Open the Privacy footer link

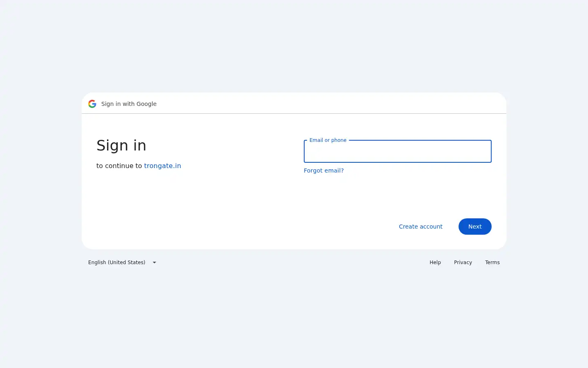coord(463,263)
